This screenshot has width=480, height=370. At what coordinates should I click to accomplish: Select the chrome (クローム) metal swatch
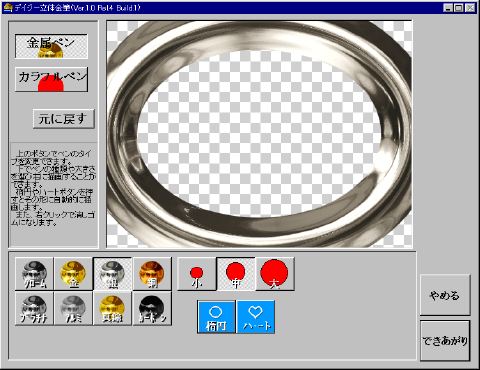(34, 274)
